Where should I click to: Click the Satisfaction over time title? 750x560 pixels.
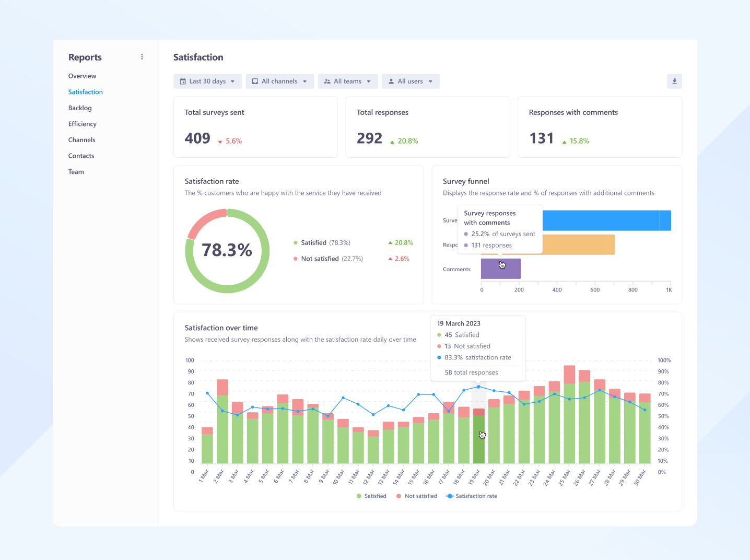[221, 328]
